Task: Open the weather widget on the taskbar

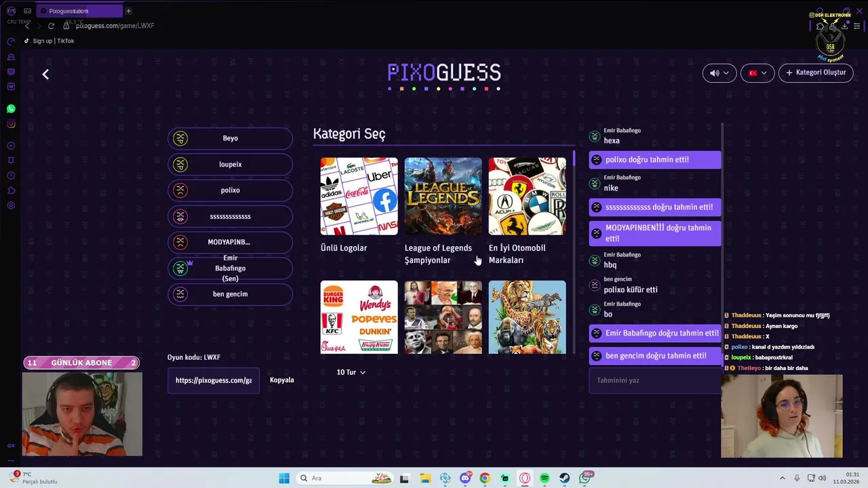Action: point(33,478)
